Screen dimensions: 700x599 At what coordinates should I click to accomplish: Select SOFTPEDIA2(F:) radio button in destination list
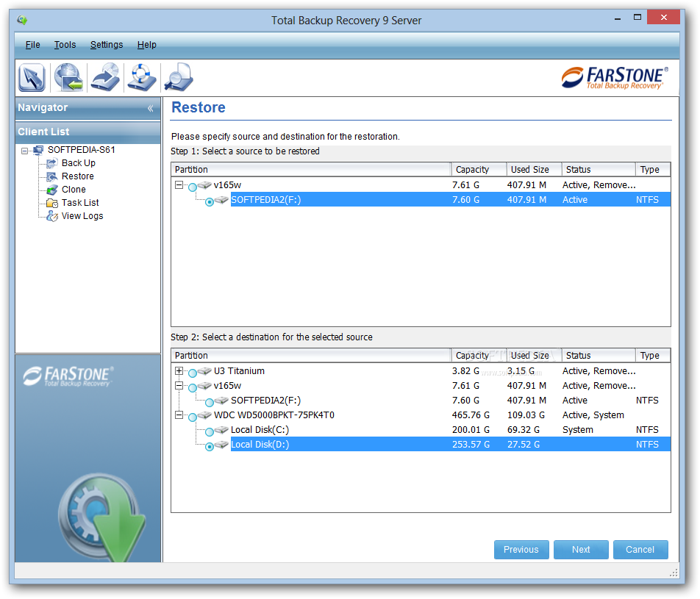tap(210, 403)
